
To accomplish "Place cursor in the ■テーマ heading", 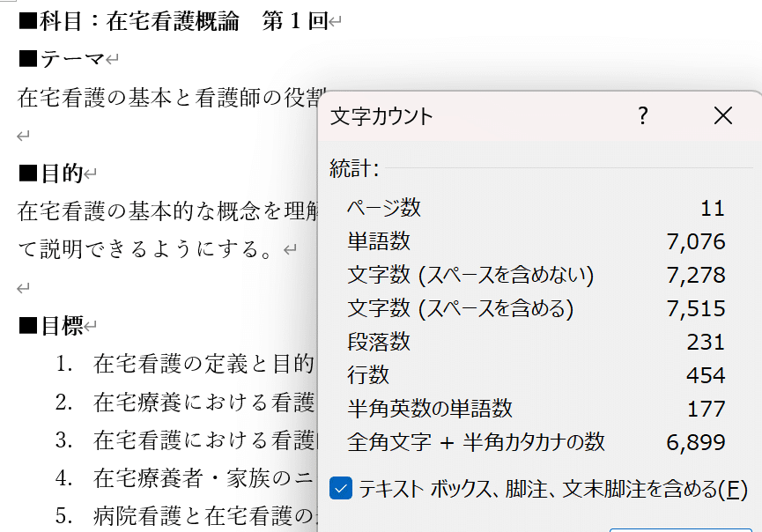I will [x=62, y=59].
